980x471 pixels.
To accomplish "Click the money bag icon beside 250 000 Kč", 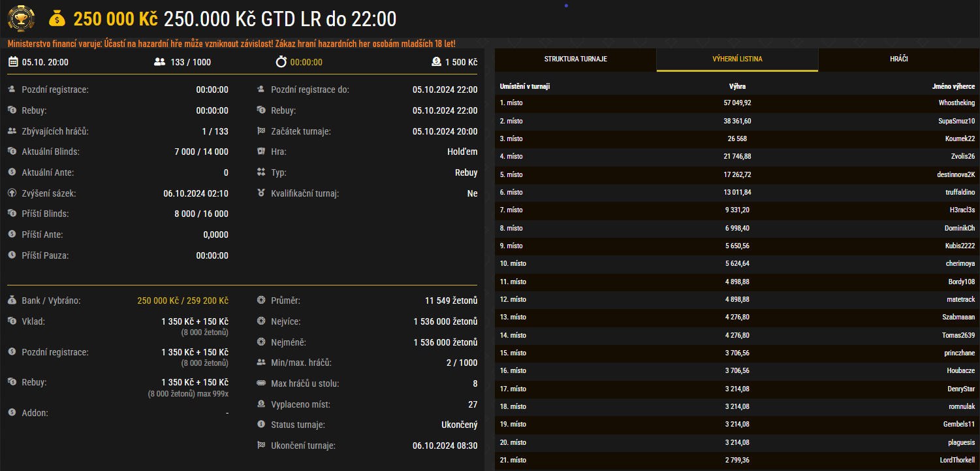I will tap(57, 20).
